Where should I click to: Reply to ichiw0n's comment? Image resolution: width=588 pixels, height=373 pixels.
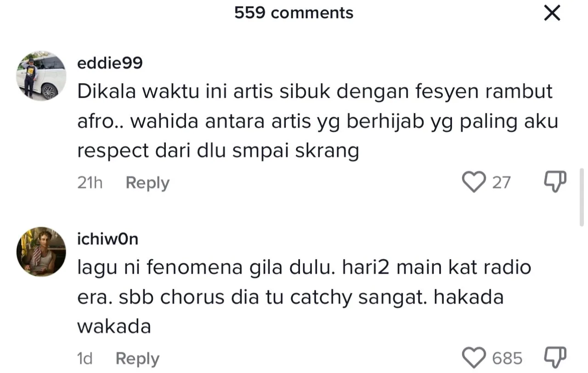tap(137, 358)
